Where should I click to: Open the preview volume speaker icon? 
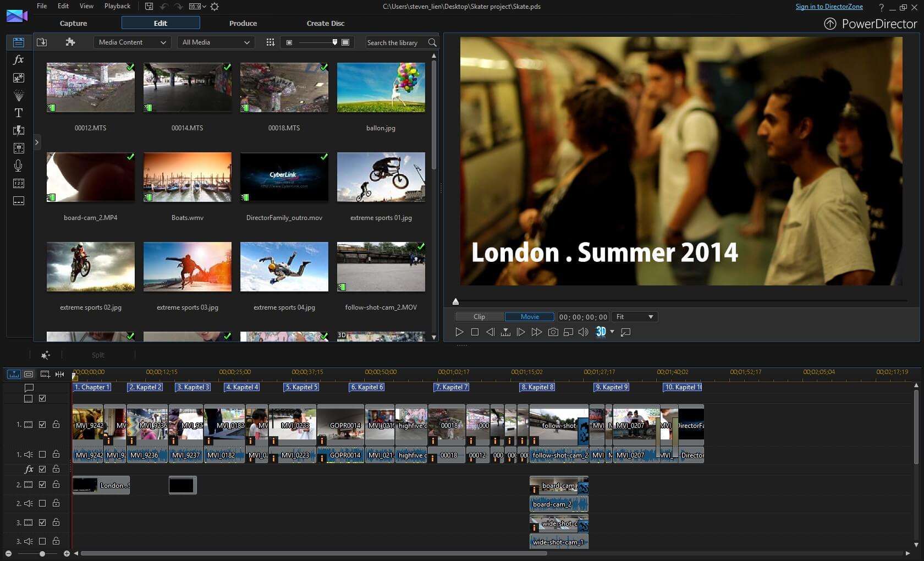point(584,332)
